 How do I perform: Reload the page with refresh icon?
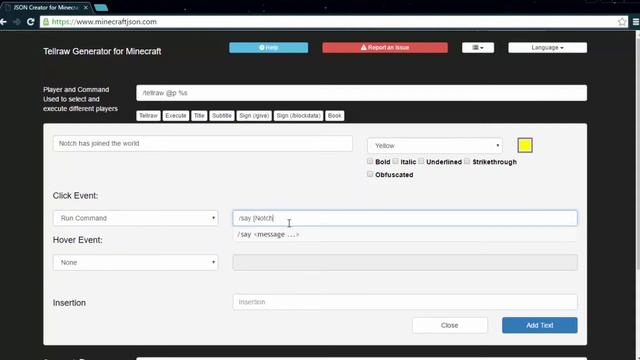click(x=30, y=22)
